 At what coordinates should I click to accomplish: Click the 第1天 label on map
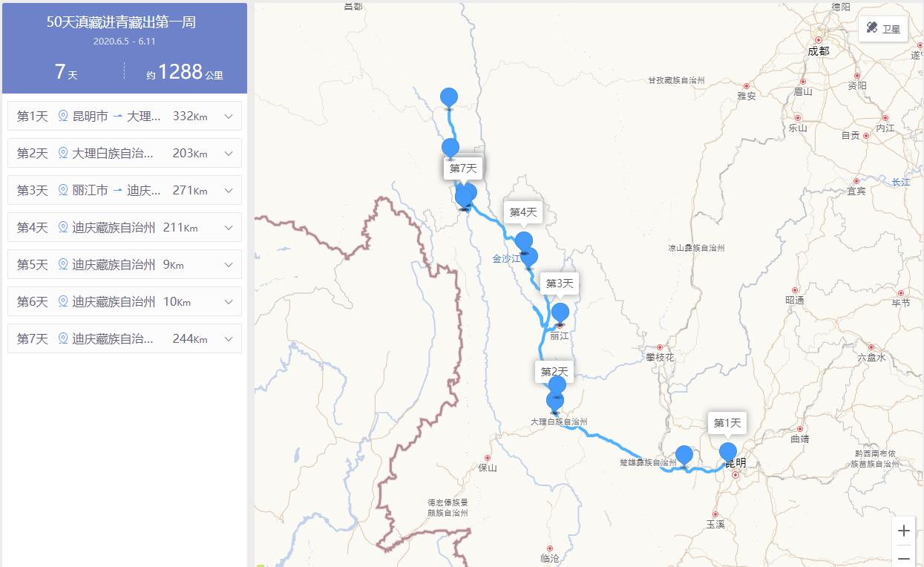point(727,423)
